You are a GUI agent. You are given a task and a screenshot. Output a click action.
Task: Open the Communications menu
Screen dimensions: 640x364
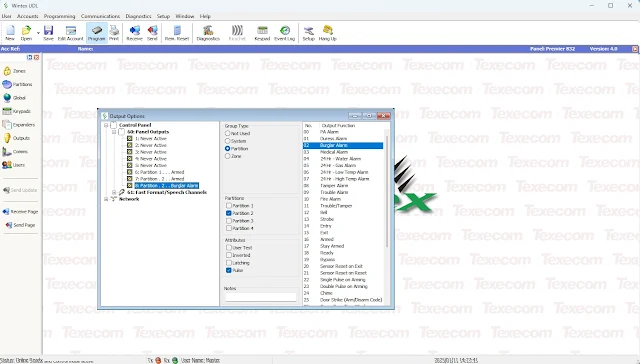(x=100, y=16)
